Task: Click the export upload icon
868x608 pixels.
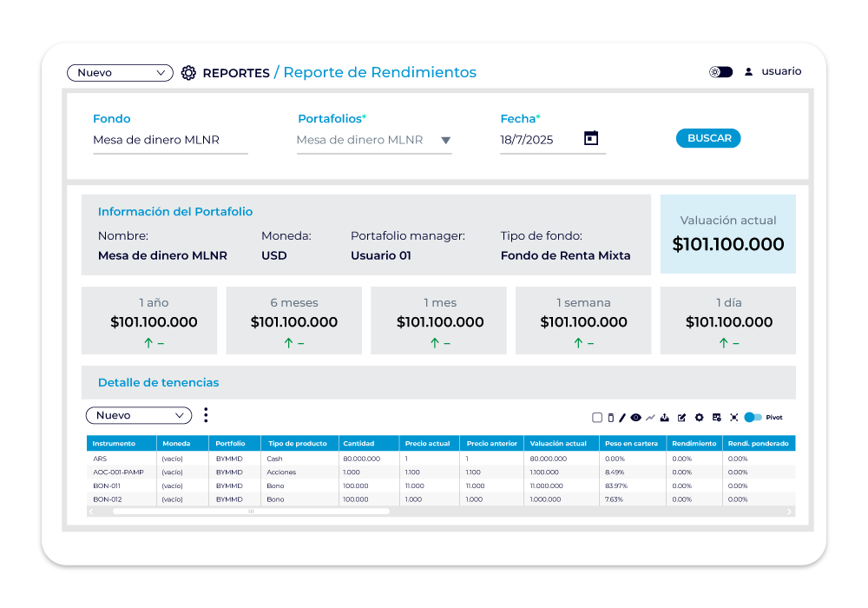Action: (x=665, y=418)
